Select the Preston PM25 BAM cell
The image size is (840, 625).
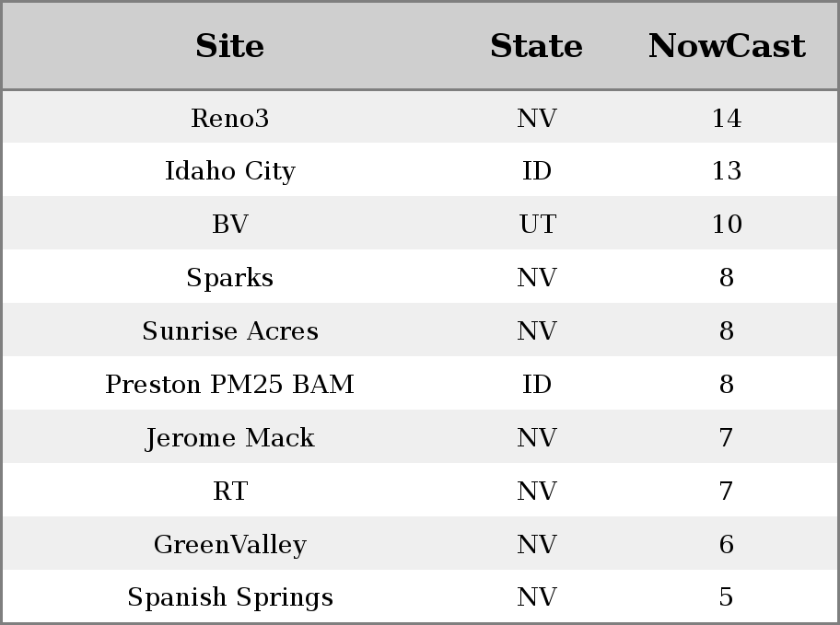229,384
